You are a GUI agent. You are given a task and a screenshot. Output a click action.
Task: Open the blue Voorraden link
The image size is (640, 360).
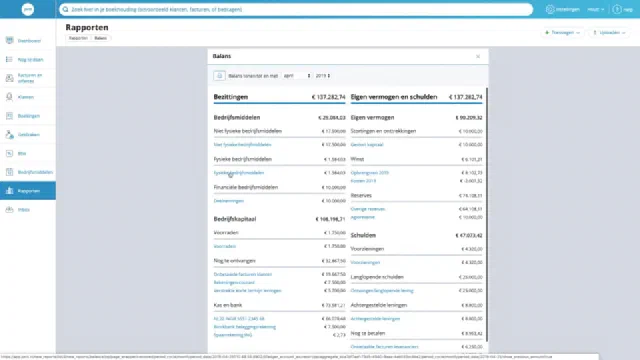224,246
